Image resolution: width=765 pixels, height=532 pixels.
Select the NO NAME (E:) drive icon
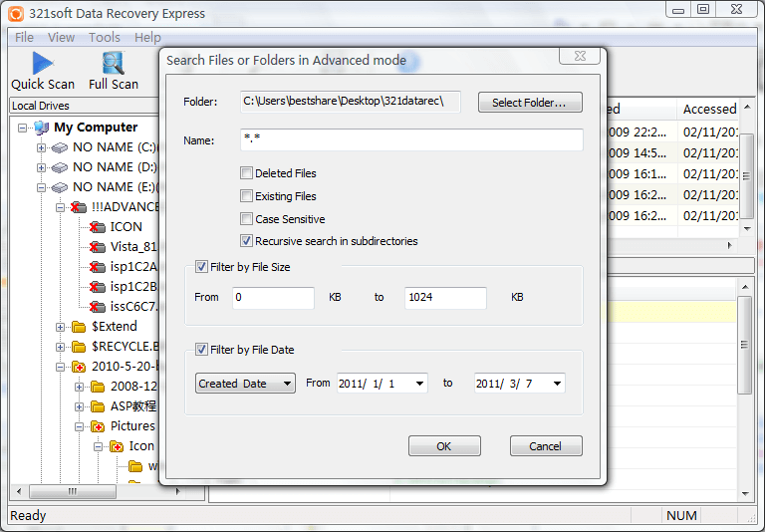60,187
